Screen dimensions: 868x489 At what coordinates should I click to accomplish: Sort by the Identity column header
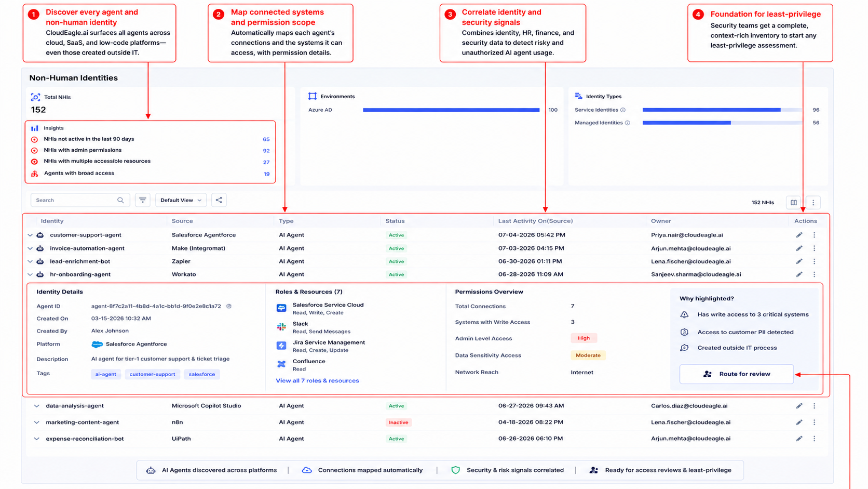coord(52,221)
